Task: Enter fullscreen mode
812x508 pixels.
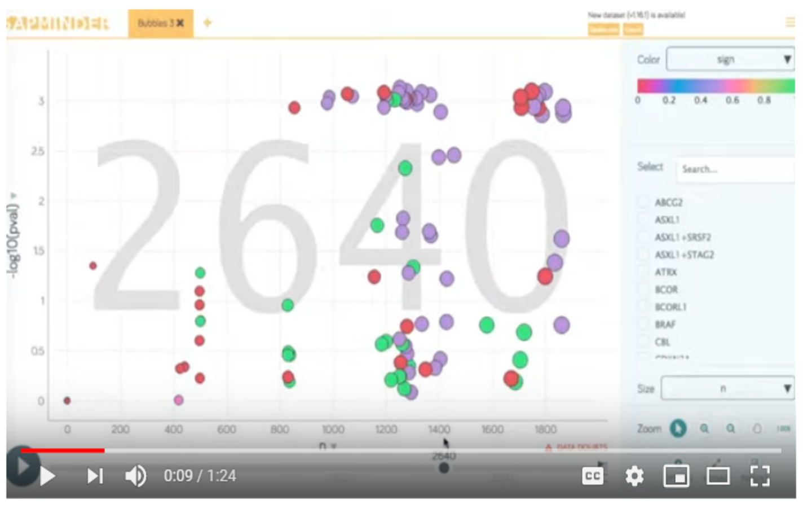Action: [760, 476]
